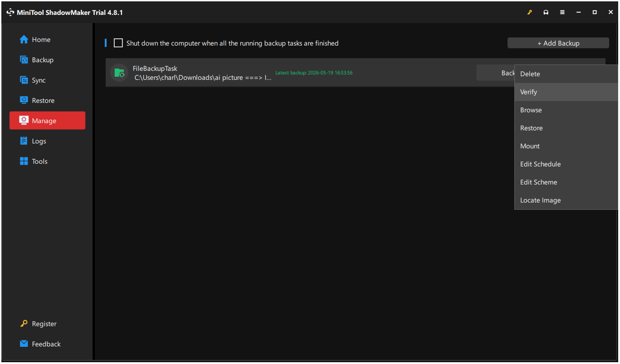Viewport: 620px width, 364px height.
Task: Choose Delete from the context menu
Action: [566, 74]
